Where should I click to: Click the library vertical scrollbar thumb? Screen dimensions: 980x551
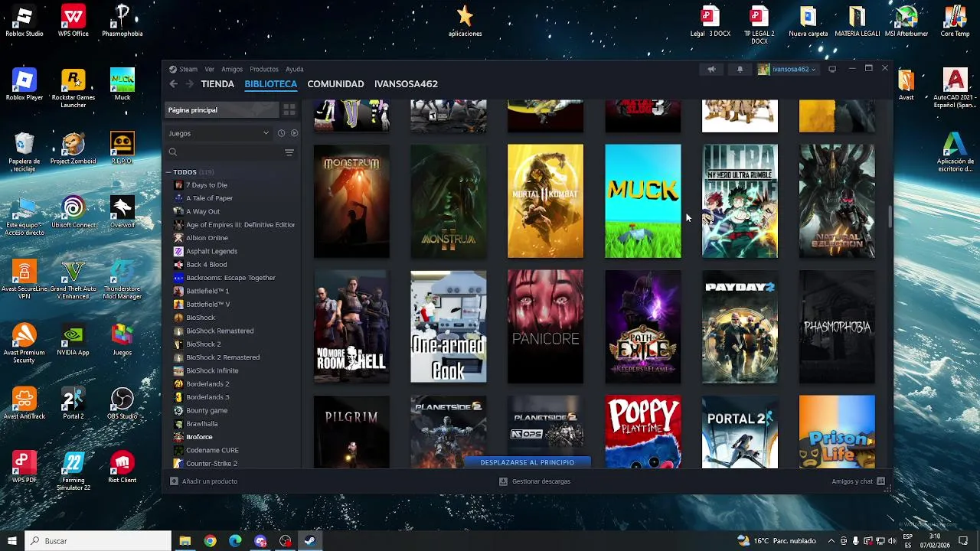pyautogui.click(x=890, y=216)
